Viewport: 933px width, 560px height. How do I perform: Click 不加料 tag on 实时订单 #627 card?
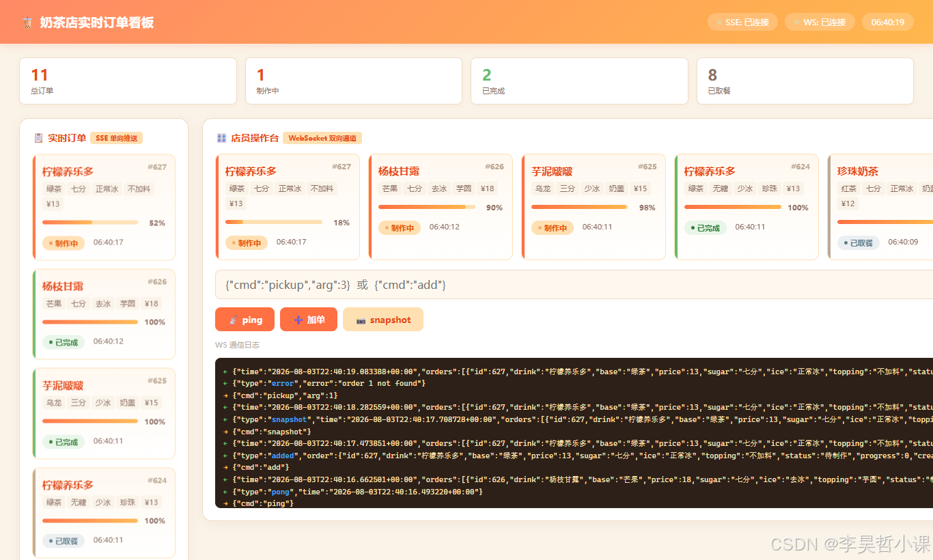pyautogui.click(x=139, y=188)
